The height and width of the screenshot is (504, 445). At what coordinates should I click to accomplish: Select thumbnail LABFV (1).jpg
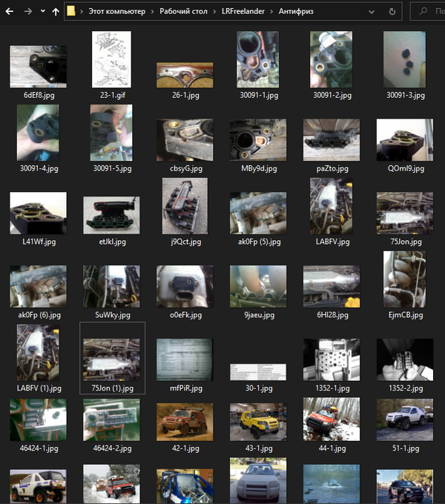[x=38, y=352]
